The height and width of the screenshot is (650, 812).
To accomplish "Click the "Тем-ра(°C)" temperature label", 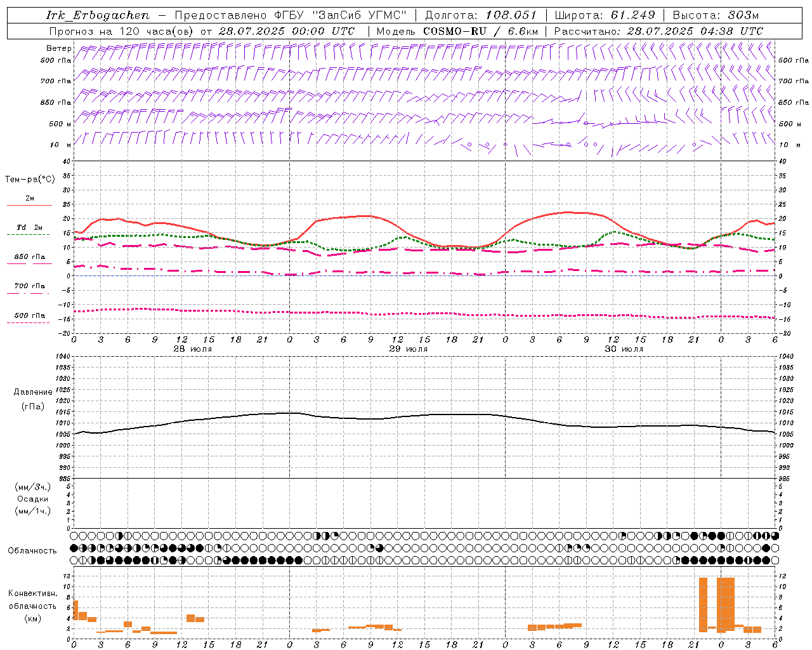I will [x=30, y=180].
